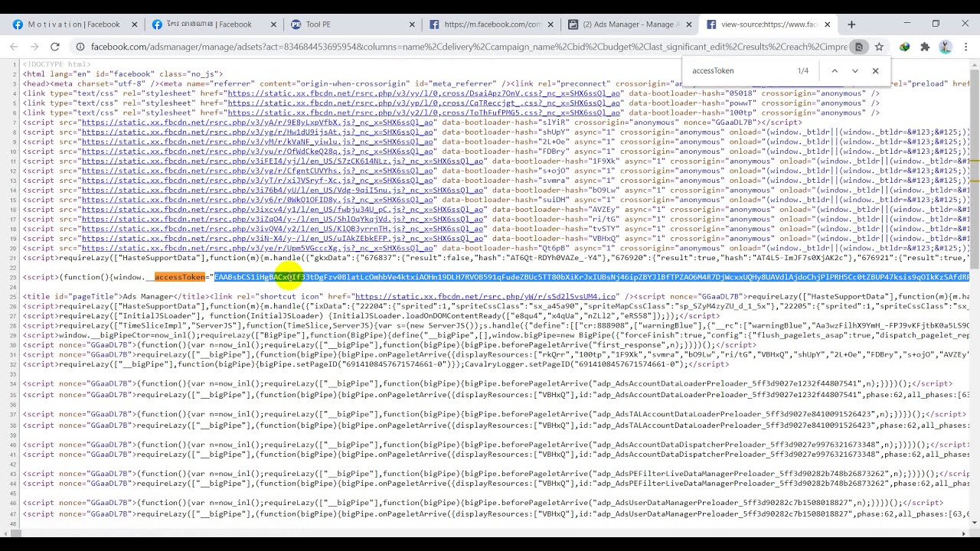View site information icon in address bar
This screenshot has height=551, width=980.
(x=80, y=47)
